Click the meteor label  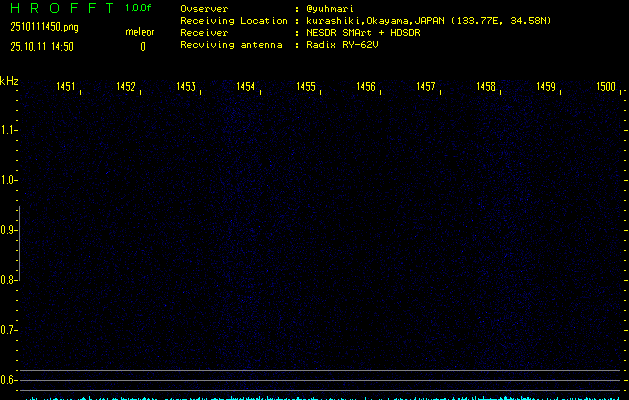coord(140,32)
